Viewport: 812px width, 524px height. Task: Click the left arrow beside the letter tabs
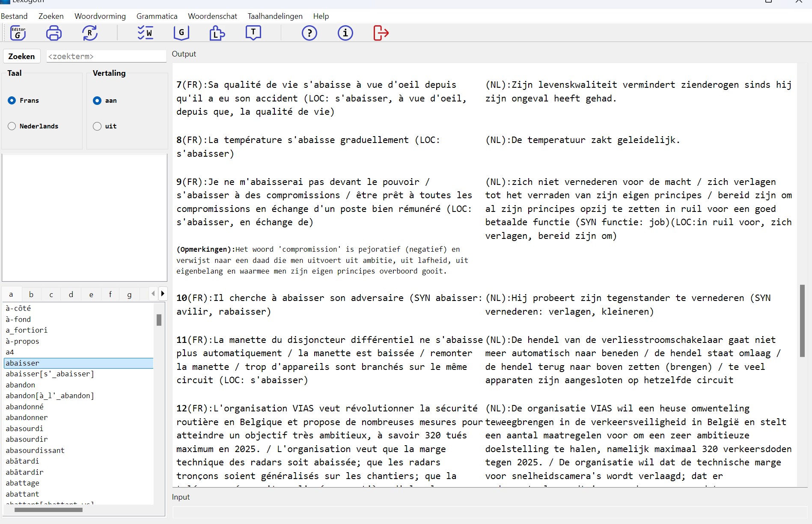click(x=153, y=294)
